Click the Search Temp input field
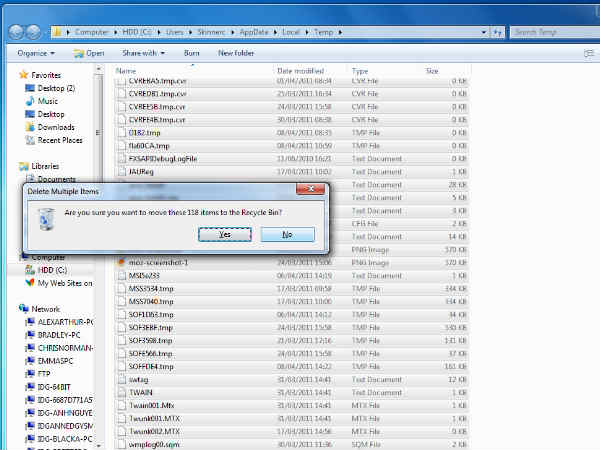Viewport: 600px width, 450px height. [x=550, y=32]
